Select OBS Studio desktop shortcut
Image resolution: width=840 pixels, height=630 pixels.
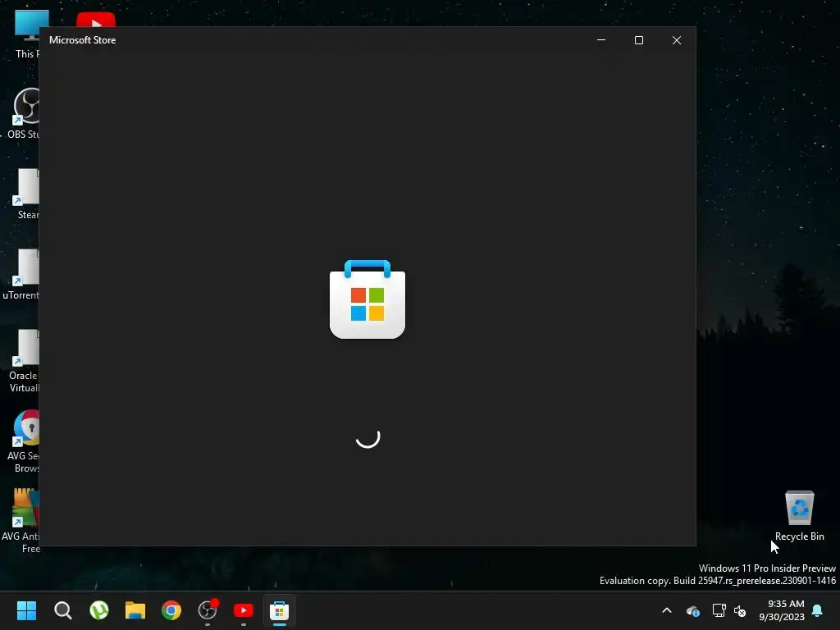(24, 113)
